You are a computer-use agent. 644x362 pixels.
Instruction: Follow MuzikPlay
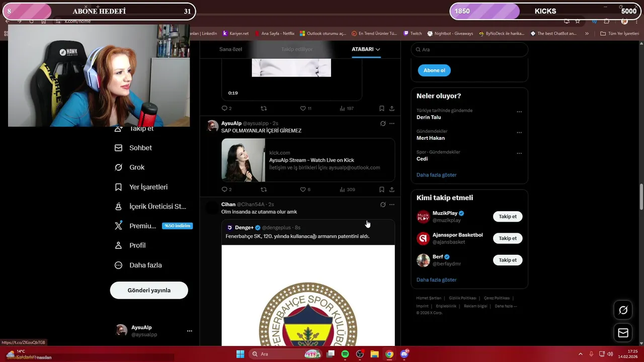508,217
